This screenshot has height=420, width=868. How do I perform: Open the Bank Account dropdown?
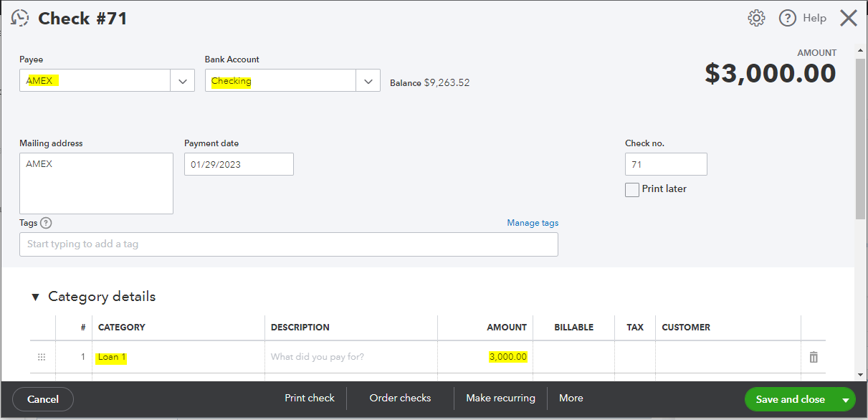[x=368, y=81]
